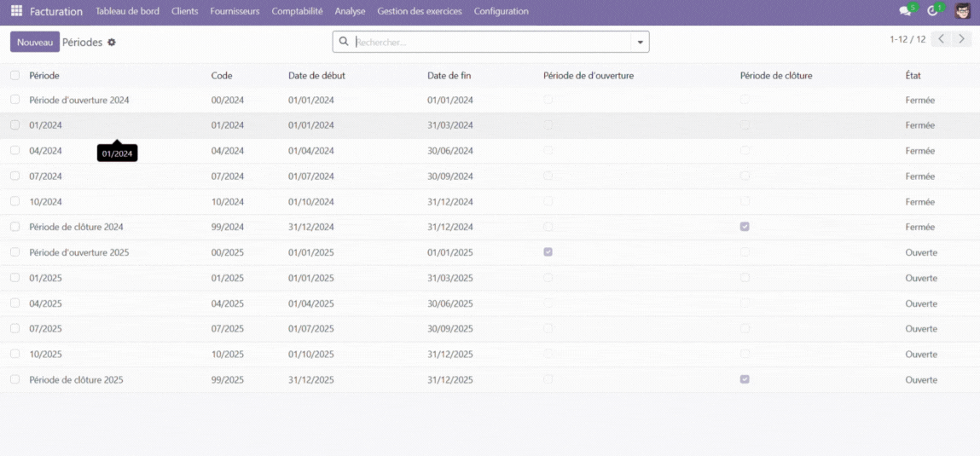Click period name 10/2025 in Période column

(x=45, y=355)
